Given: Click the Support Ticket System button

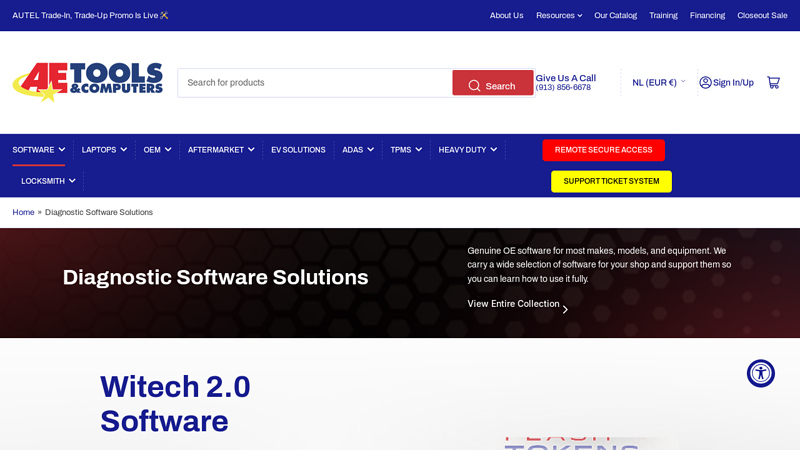Looking at the screenshot, I should pyautogui.click(x=611, y=181).
